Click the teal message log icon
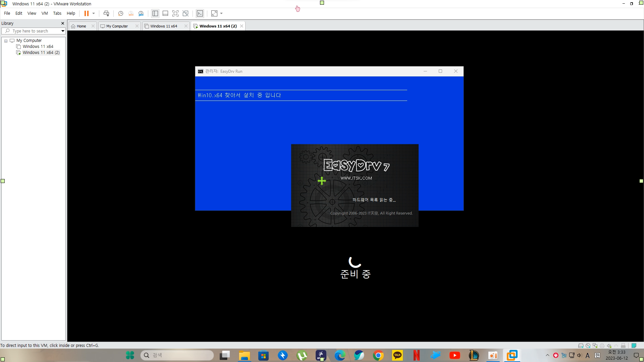Screen dimensions: 644x362 (x=634, y=346)
